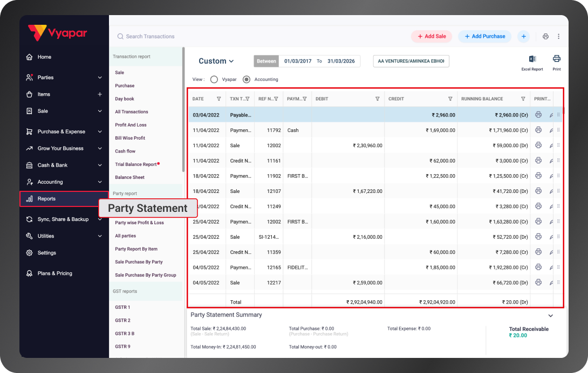Image resolution: width=588 pixels, height=373 pixels.
Task: Filter the DATE column
Action: point(218,99)
